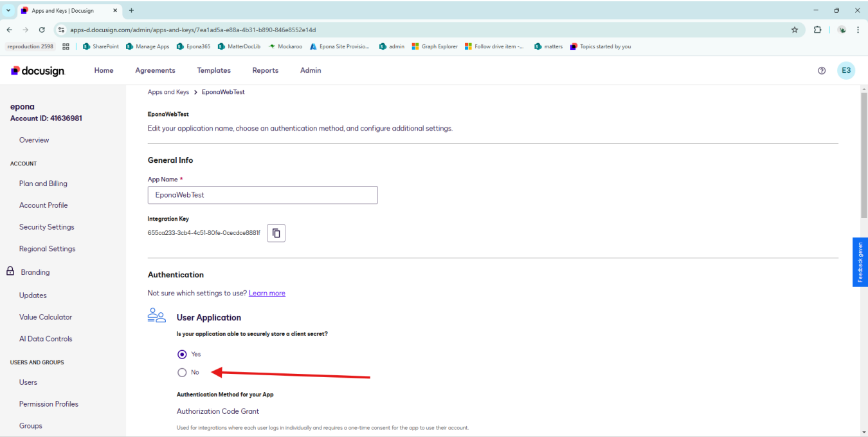Image resolution: width=868 pixels, height=437 pixels.
Task: Click the Learn more link
Action: [x=267, y=293]
